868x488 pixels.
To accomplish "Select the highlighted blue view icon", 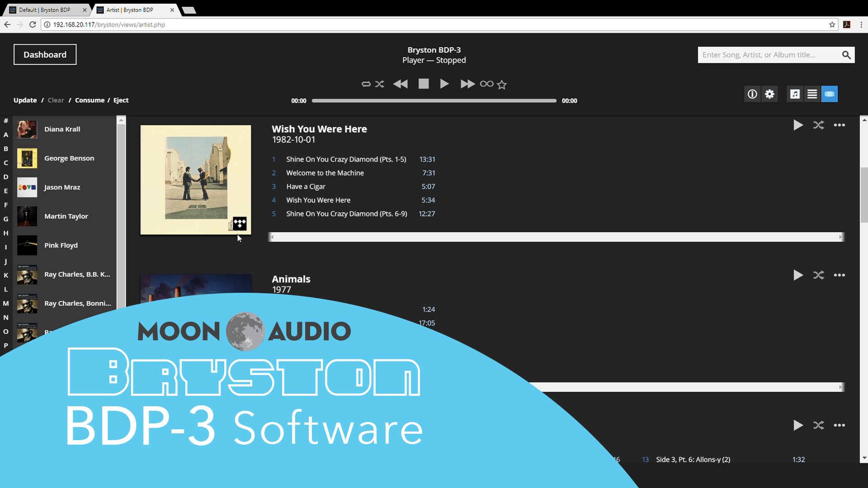I will click(x=830, y=94).
